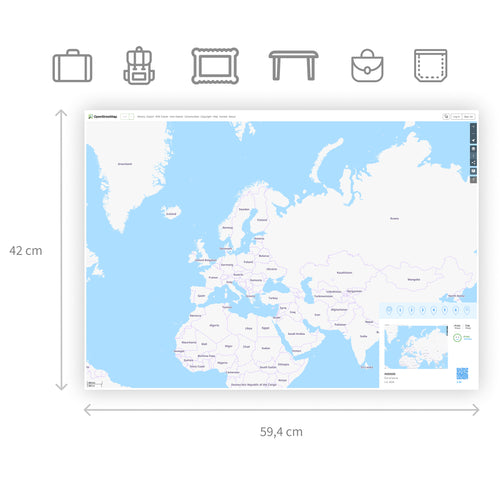The width and height of the screenshot is (500, 500).
Task: Click the suitcase icon
Action: point(72,66)
